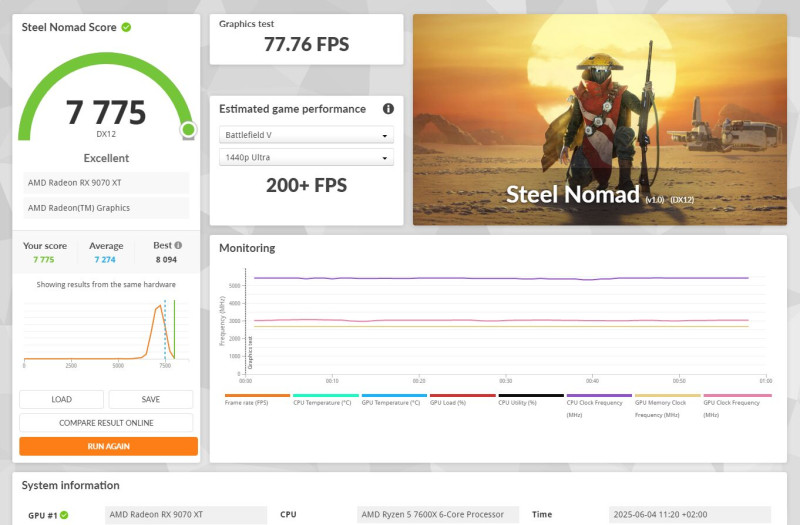This screenshot has width=800, height=525.
Task: Click the Graphics test marker in the chart
Action: click(x=250, y=353)
